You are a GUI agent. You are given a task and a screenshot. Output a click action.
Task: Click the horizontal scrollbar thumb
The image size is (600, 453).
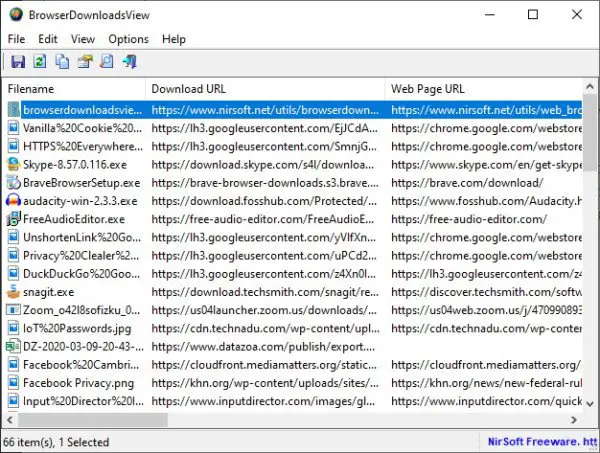[x=93, y=420]
